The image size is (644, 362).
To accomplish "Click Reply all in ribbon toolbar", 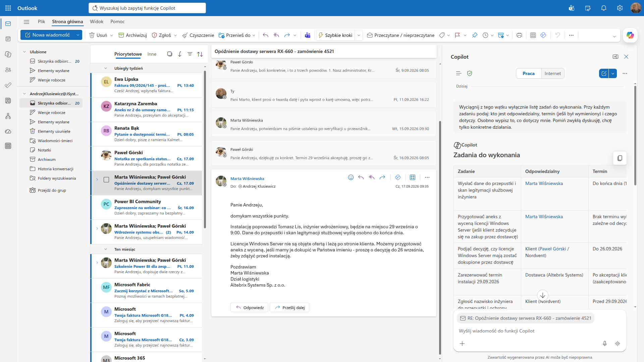I will click(x=276, y=35).
